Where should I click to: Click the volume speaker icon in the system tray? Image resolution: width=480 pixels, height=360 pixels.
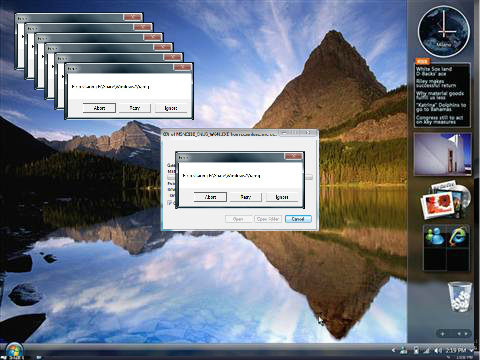[x=438, y=350]
